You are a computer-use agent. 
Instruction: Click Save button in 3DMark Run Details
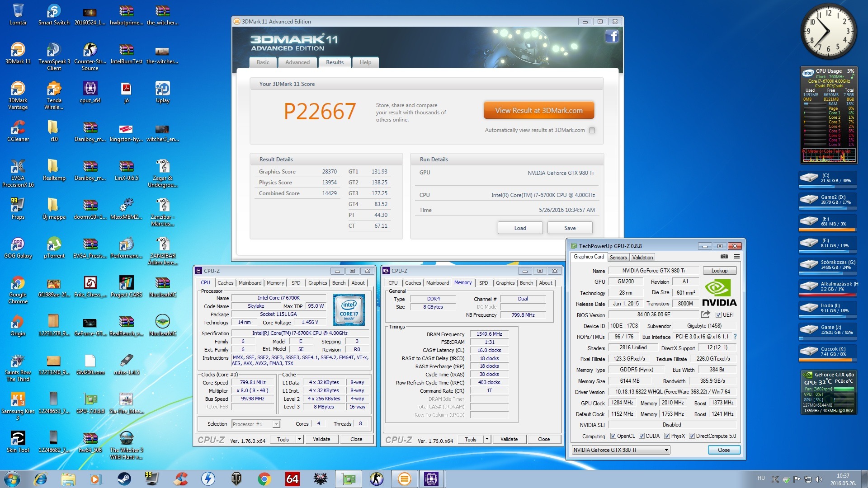[x=570, y=228]
